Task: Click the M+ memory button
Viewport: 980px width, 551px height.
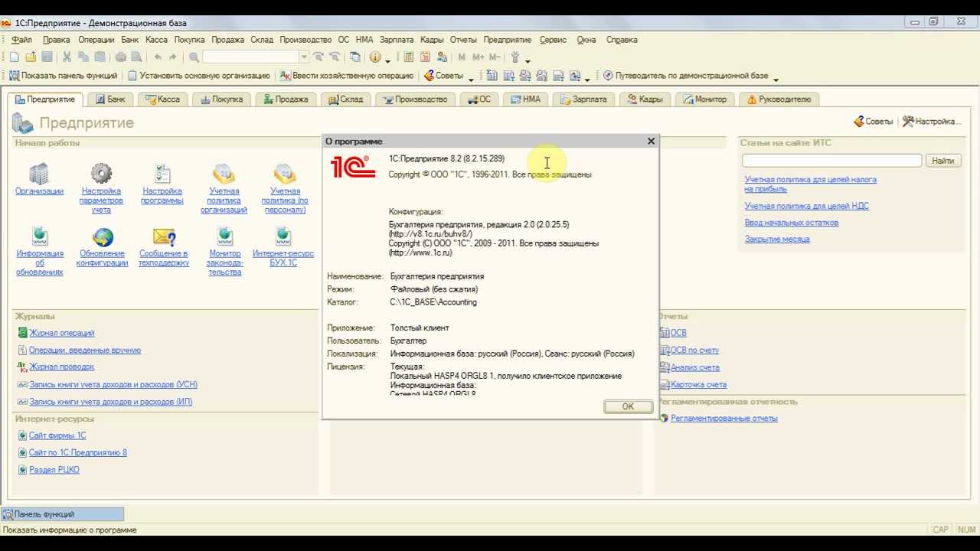Action: [479, 57]
